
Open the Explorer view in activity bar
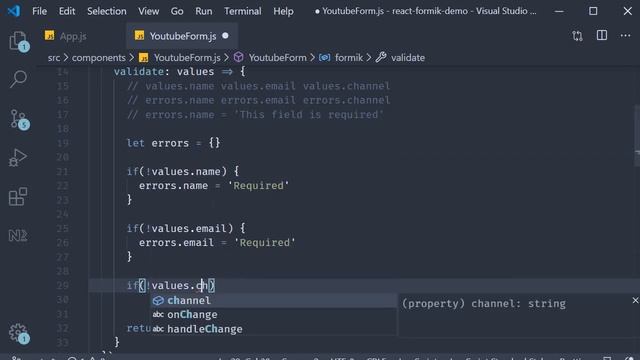18,41
